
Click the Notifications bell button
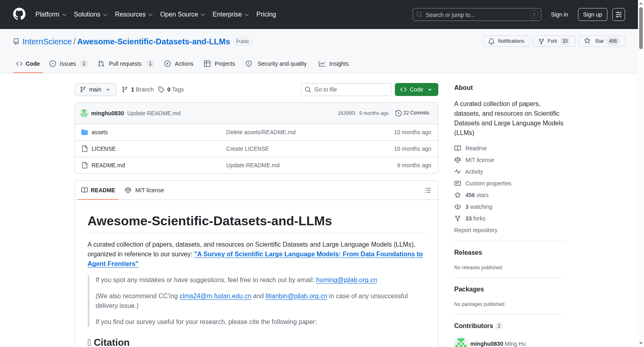tap(506, 41)
